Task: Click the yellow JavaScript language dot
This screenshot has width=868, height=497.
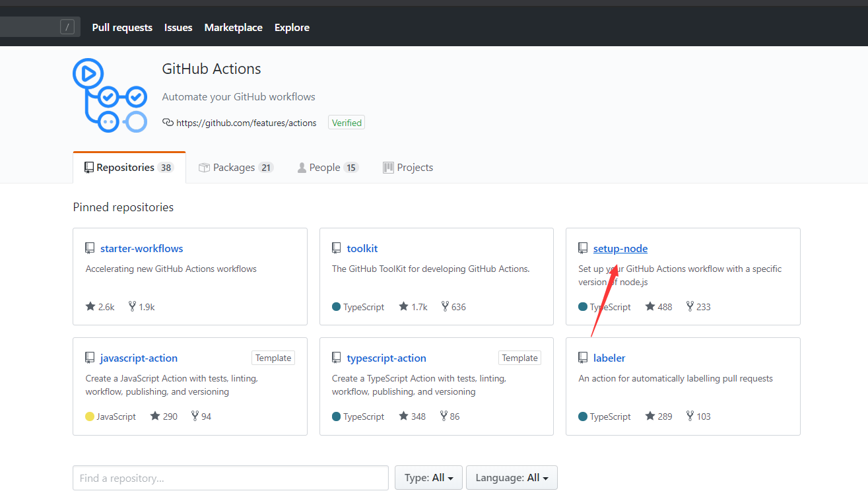Action: (90, 416)
